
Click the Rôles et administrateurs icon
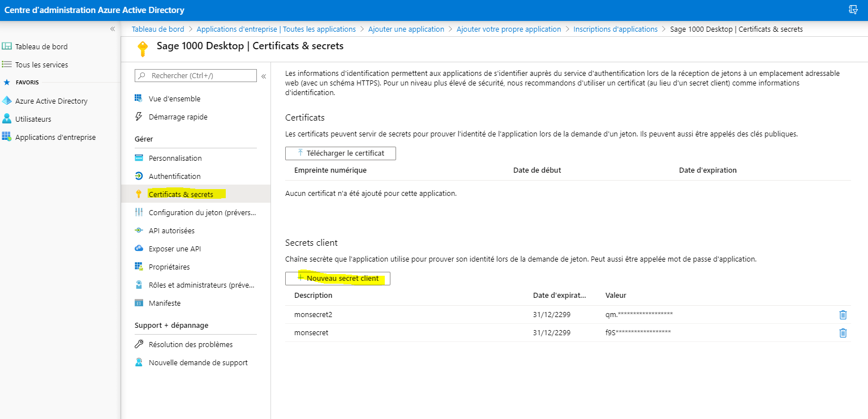click(139, 285)
